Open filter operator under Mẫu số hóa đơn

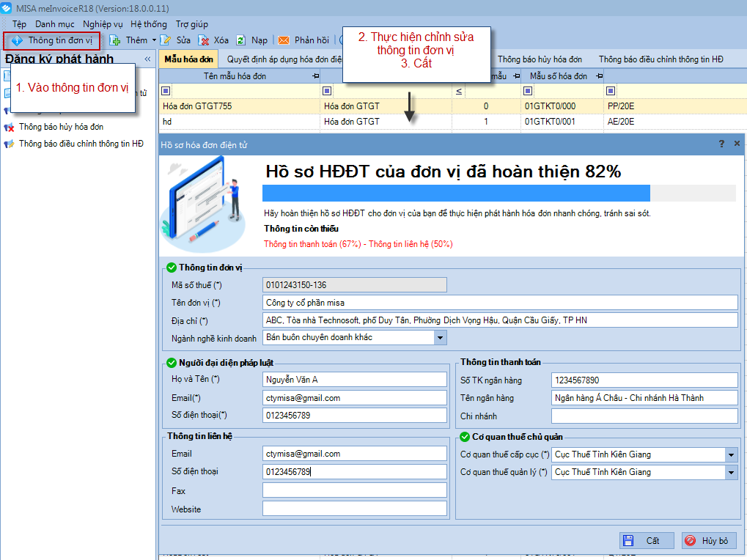tap(528, 91)
